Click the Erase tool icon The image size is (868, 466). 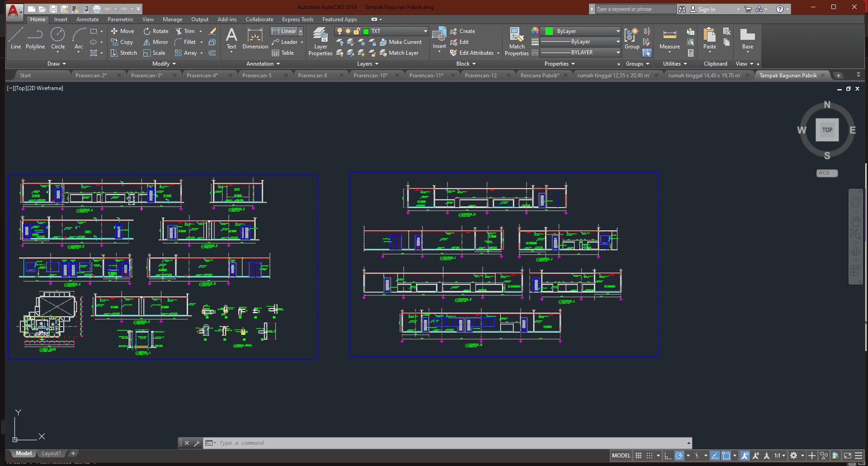pyautogui.click(x=212, y=31)
